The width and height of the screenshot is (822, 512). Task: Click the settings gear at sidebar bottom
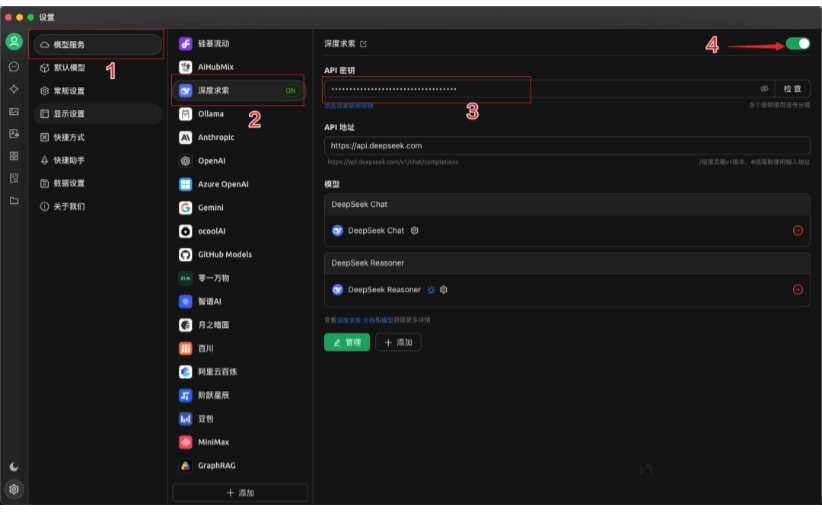click(14, 489)
